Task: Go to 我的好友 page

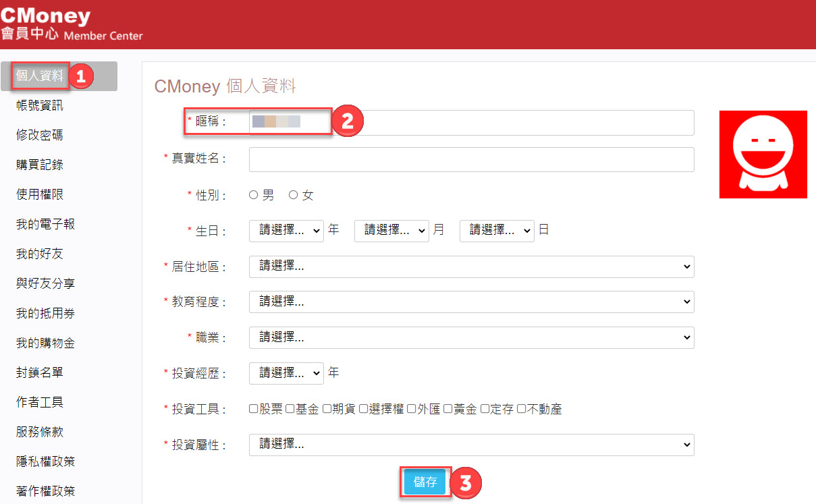Action: point(40,254)
